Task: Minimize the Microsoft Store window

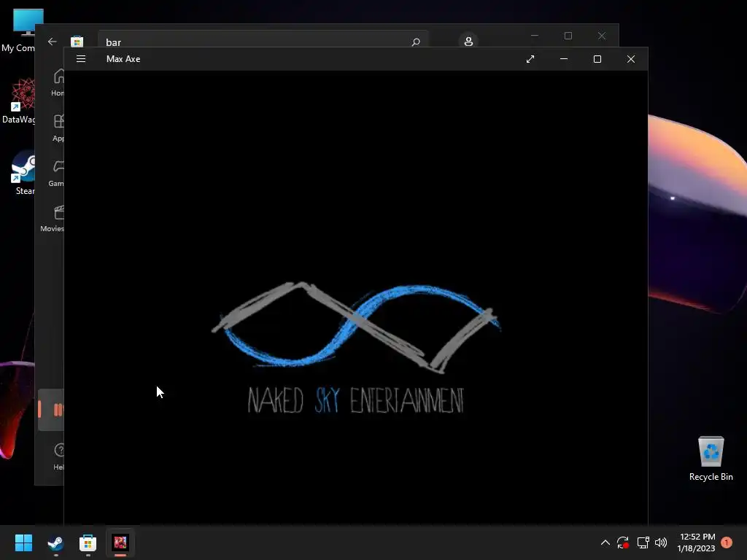Action: (535, 36)
